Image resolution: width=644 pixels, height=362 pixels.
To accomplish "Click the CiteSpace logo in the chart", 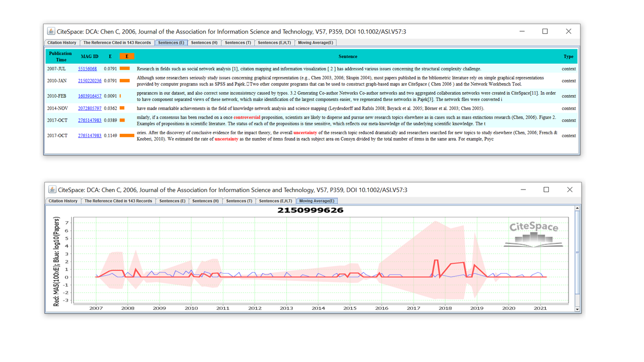I will point(533,234).
